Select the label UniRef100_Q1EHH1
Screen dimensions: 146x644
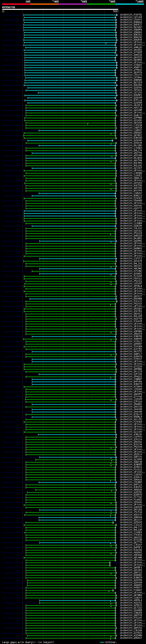click(131, 241)
